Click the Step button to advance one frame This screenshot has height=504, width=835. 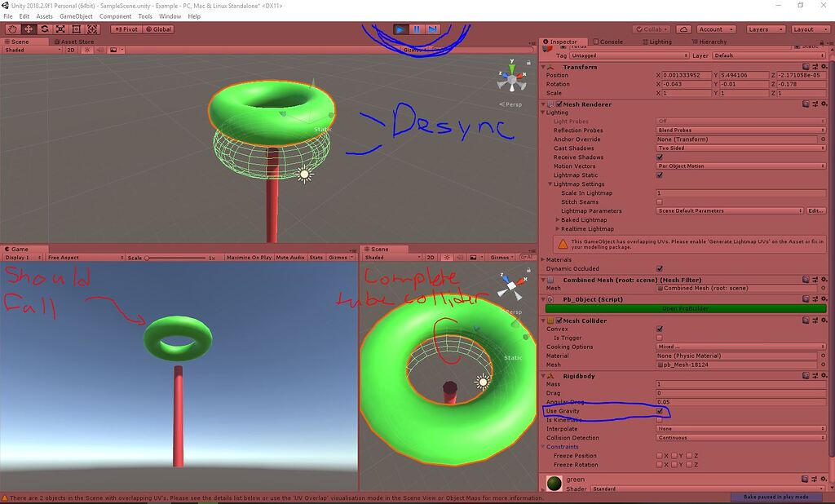(433, 29)
